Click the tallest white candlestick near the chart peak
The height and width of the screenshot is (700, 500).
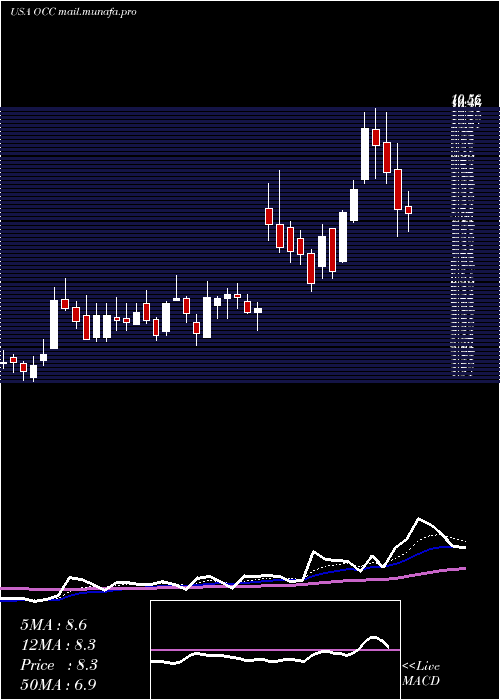365,154
